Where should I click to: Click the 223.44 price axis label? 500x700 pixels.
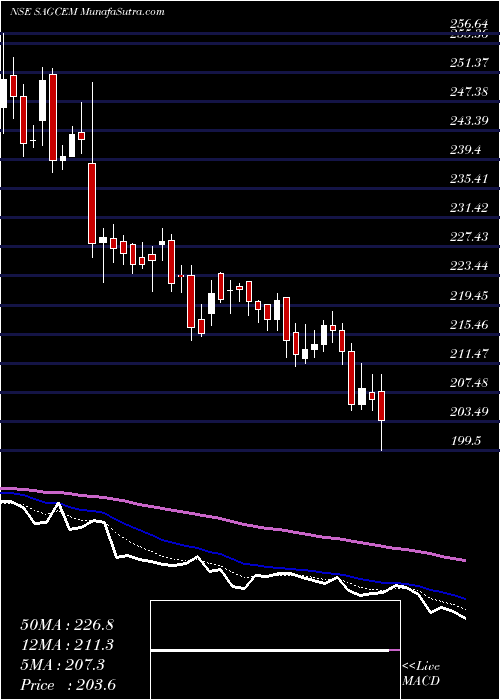tap(469, 267)
